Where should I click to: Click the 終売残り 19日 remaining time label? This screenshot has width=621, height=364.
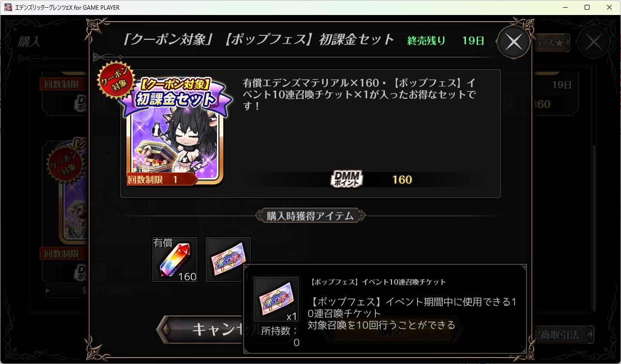click(446, 41)
